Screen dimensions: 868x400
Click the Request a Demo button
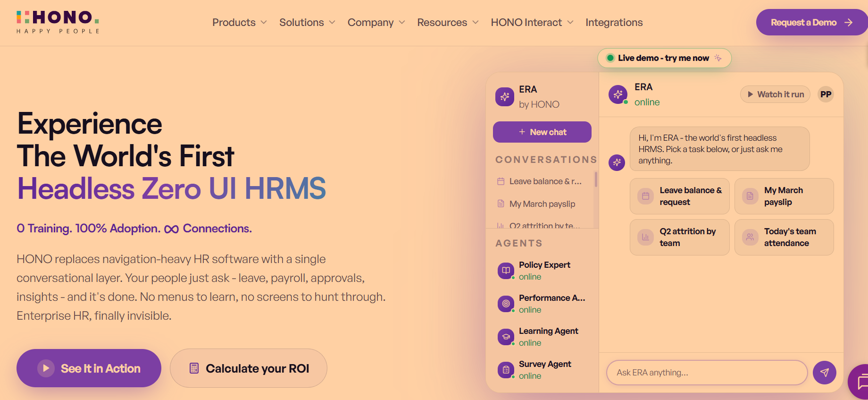point(811,22)
